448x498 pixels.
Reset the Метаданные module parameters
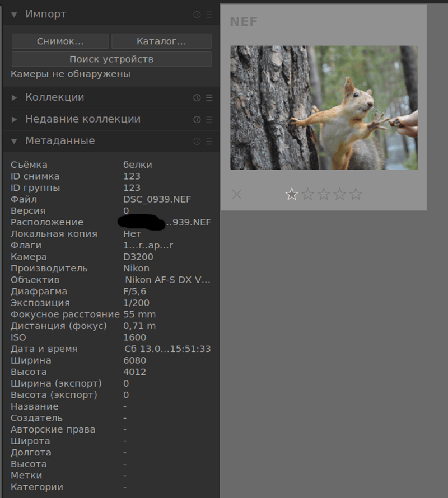click(197, 141)
